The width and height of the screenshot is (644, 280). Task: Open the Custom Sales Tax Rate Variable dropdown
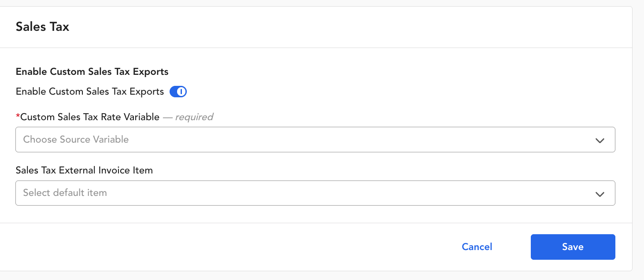315,140
